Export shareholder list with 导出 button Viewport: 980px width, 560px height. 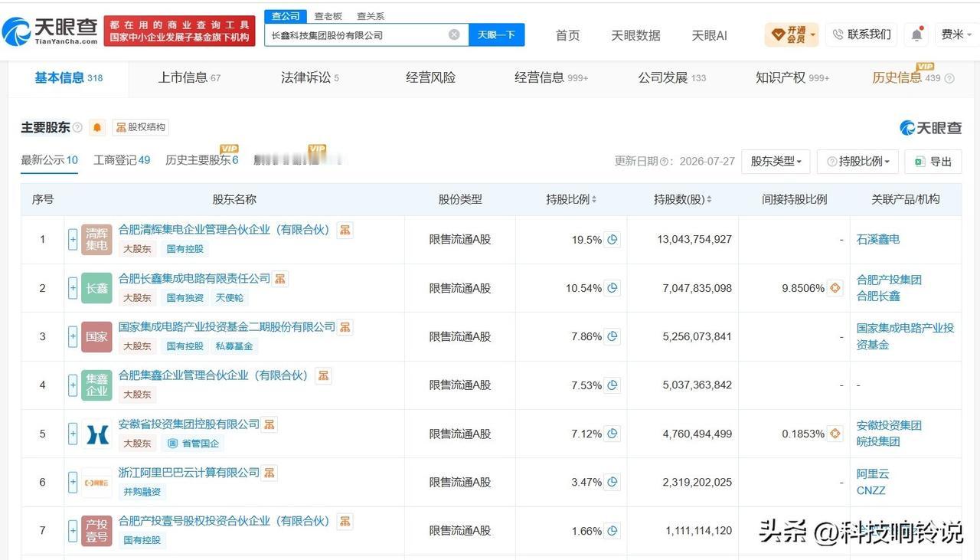coord(933,162)
